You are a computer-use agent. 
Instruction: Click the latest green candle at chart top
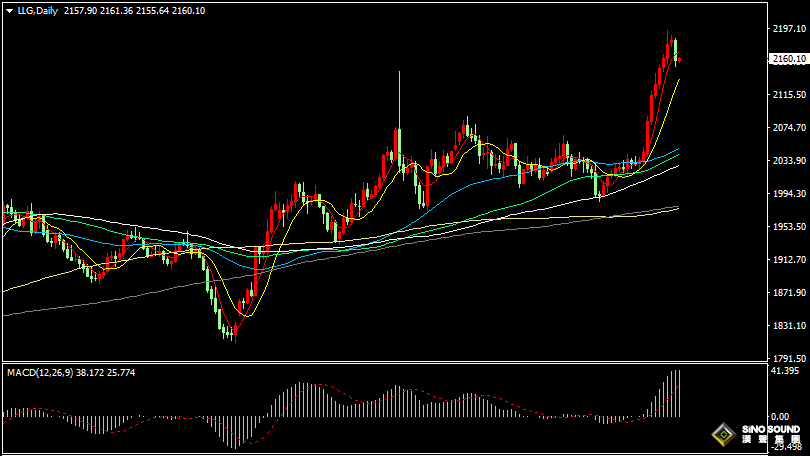pyautogui.click(x=675, y=48)
